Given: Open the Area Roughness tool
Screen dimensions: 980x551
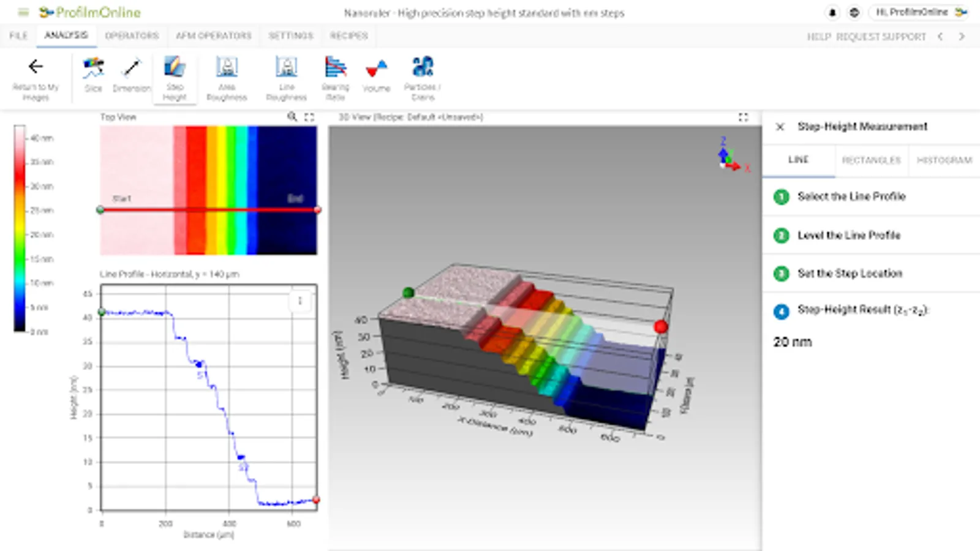Looking at the screenshot, I should (227, 75).
